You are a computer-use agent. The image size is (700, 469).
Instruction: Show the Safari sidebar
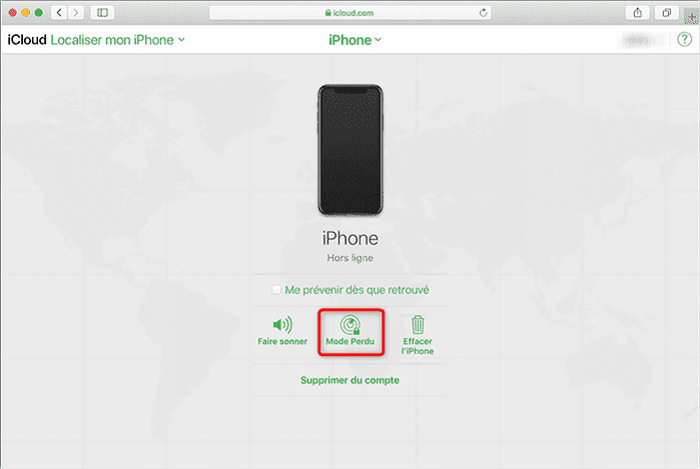click(x=102, y=12)
